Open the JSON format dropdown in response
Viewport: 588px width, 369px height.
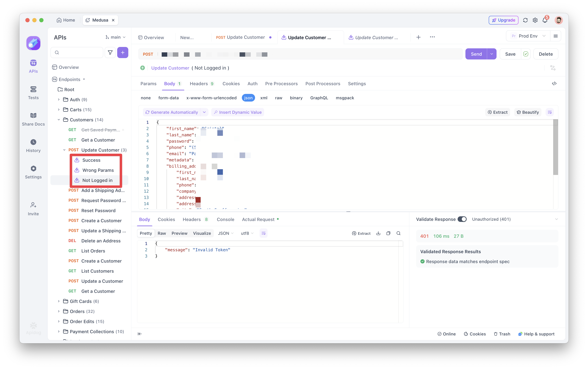pyautogui.click(x=225, y=233)
